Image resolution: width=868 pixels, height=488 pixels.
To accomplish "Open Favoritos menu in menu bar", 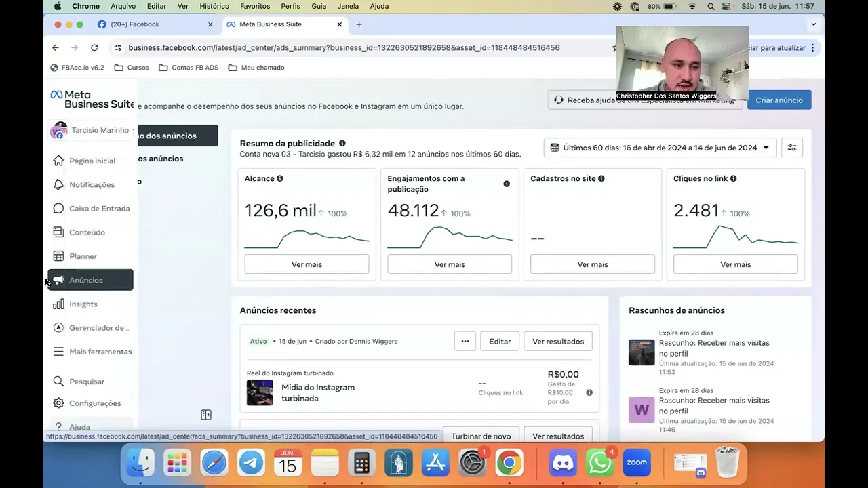I will pos(255,6).
